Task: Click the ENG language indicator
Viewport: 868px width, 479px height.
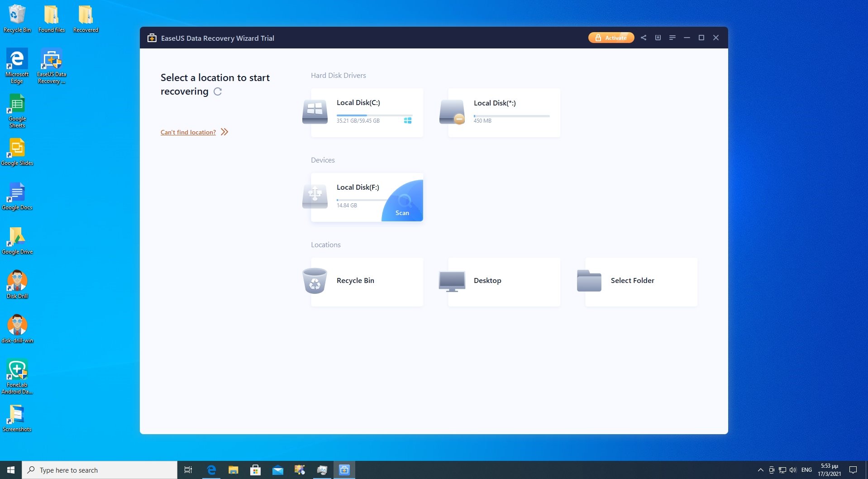Action: [x=806, y=470]
